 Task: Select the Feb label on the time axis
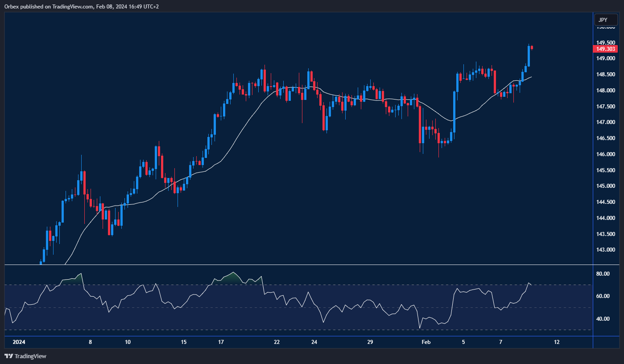426,342
